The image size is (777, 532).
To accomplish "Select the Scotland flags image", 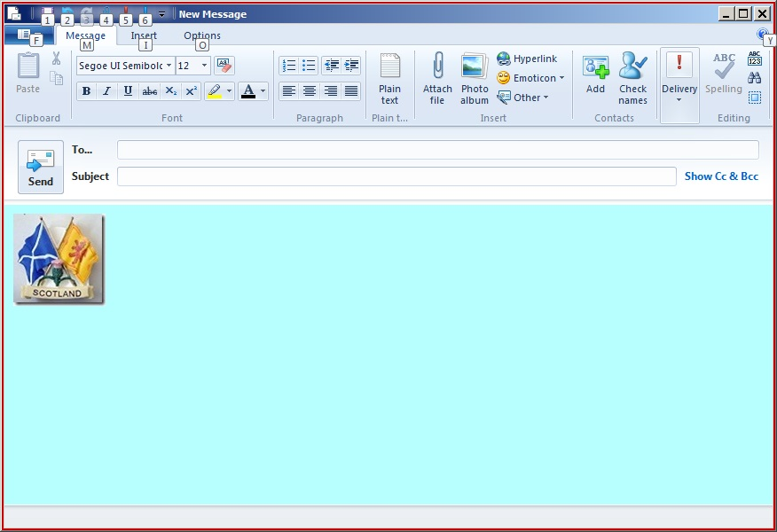I will 59,258.
